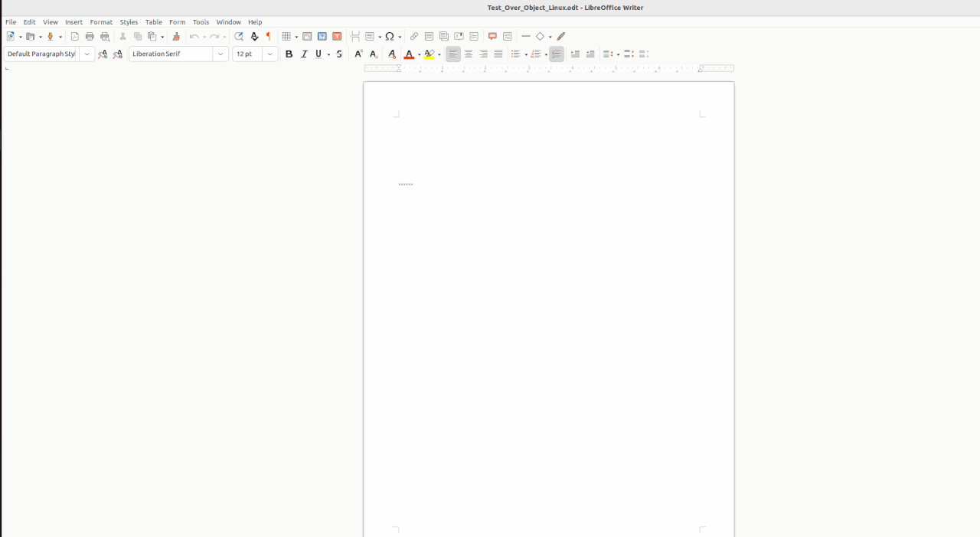This screenshot has width=980, height=537.
Task: Toggle Underline formatting
Action: click(x=318, y=54)
